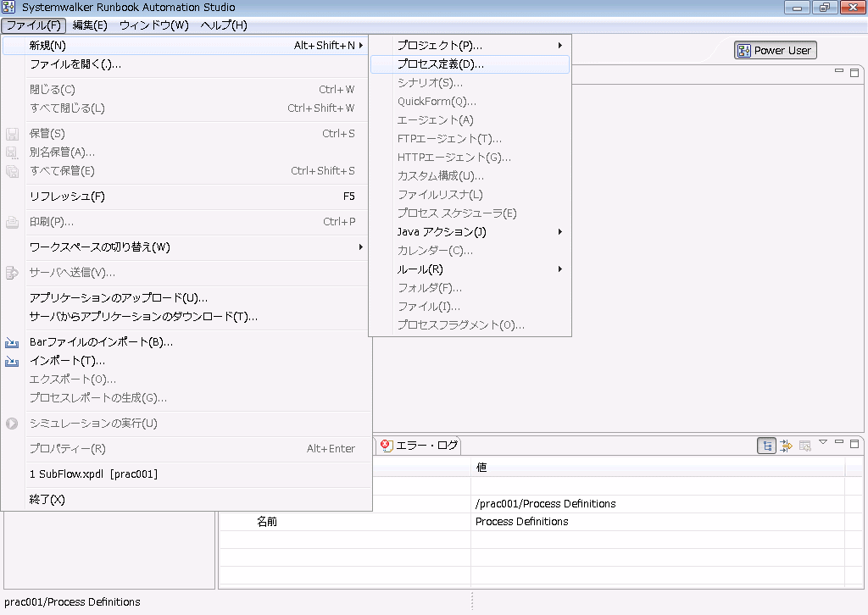Screen dimensions: 868x615
Task: Minimize the properties panel
Action: coord(839,442)
